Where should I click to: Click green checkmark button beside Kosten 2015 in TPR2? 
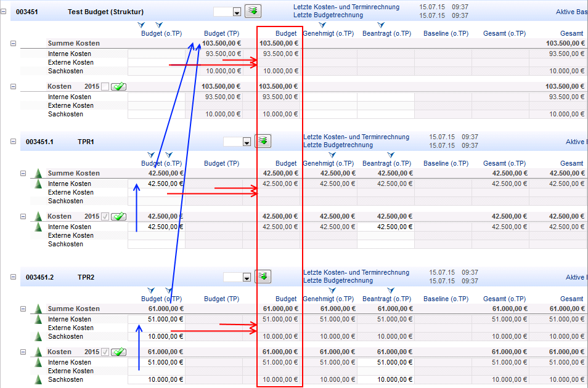point(118,352)
